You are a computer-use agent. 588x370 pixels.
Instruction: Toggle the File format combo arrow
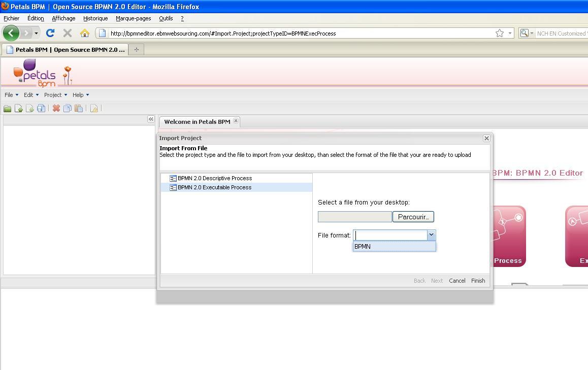(x=431, y=235)
